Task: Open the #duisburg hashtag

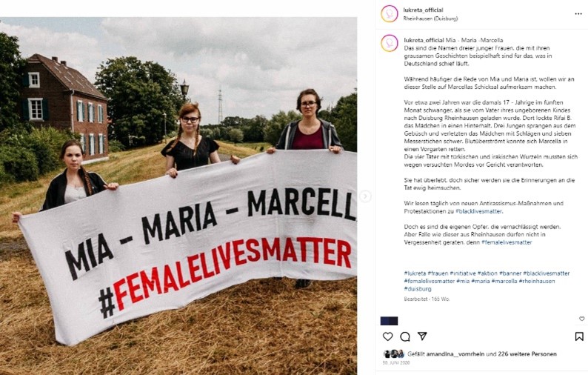Action: (418, 289)
